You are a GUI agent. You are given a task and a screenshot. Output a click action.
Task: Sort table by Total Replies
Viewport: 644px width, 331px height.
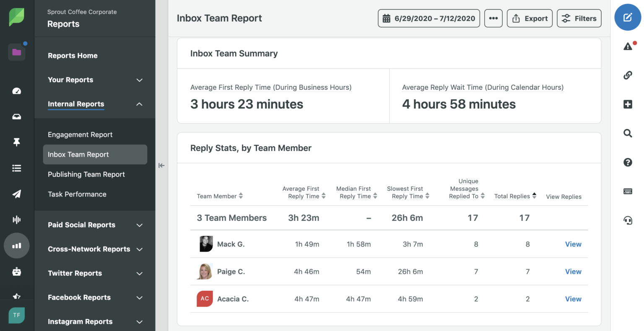[x=534, y=196]
